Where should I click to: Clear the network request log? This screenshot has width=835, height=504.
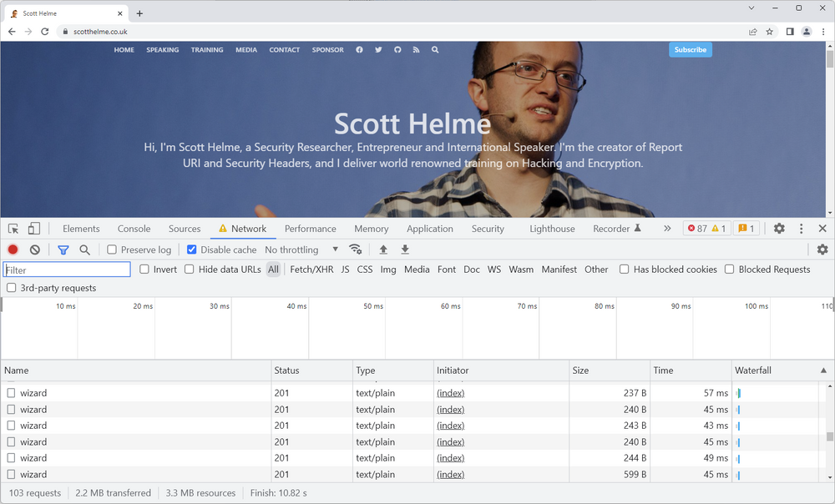pyautogui.click(x=34, y=249)
